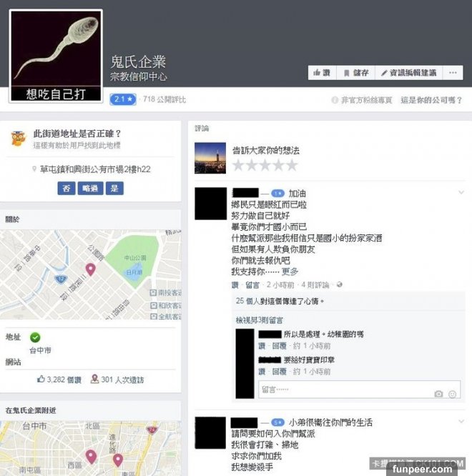This screenshot has width=472, height=476.
Task: Attach photo using camera icon in comment box
Action: [x=438, y=394]
